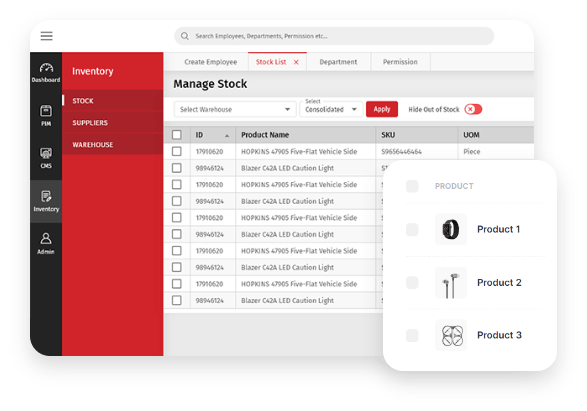The image size is (587, 411).
Task: Switch to the Create Employee tab
Action: pos(210,62)
